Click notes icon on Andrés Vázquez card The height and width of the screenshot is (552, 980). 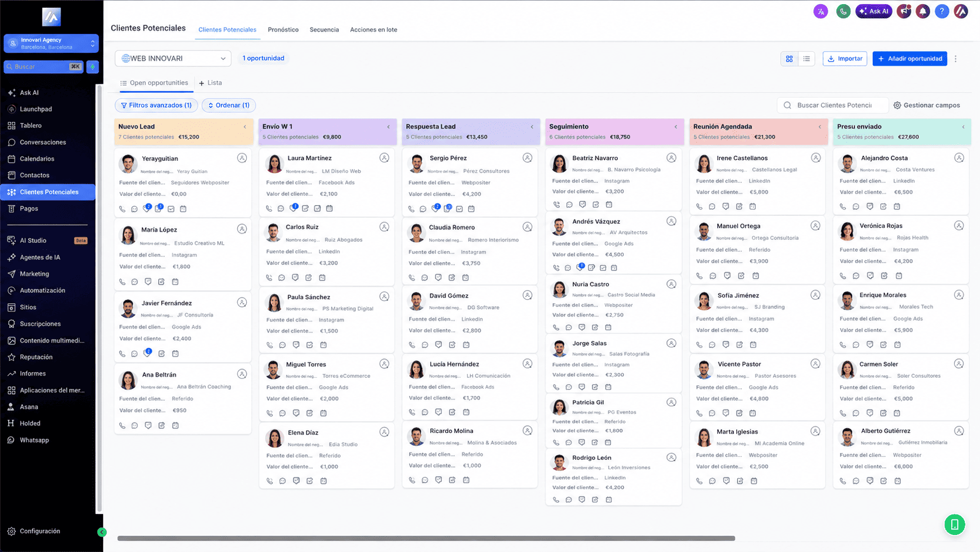[591, 267]
